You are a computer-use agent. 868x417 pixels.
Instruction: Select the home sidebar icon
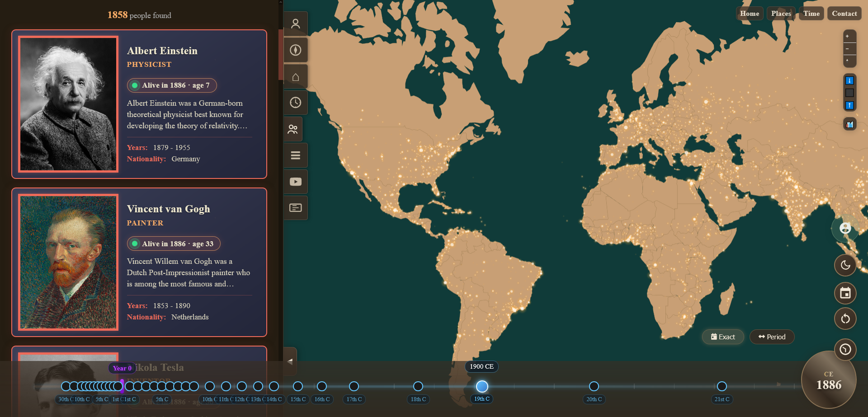pos(296,77)
